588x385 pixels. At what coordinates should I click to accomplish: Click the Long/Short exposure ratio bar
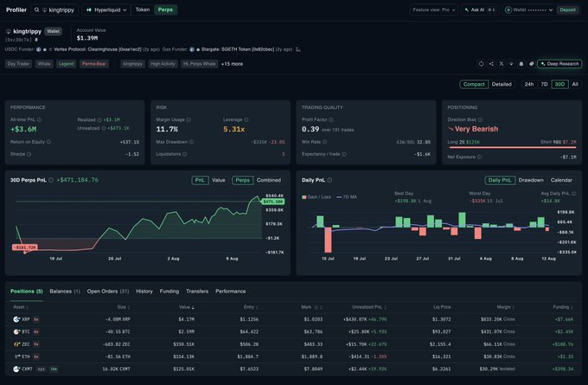(512, 148)
